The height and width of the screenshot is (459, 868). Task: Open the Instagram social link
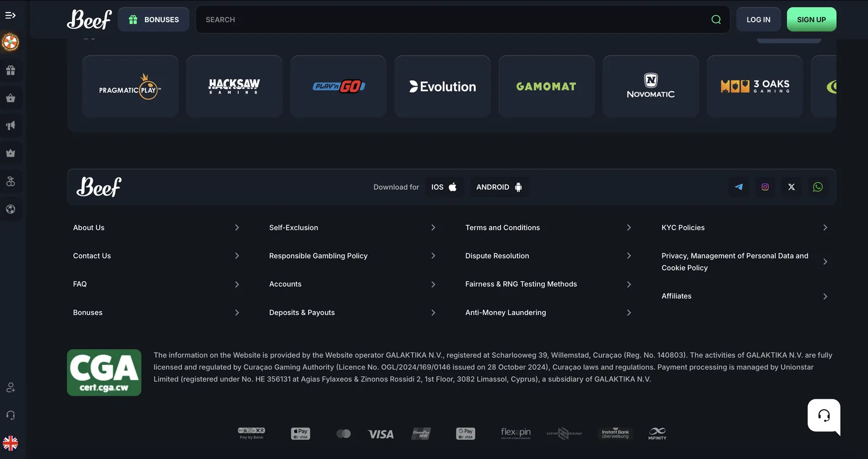[x=765, y=187]
